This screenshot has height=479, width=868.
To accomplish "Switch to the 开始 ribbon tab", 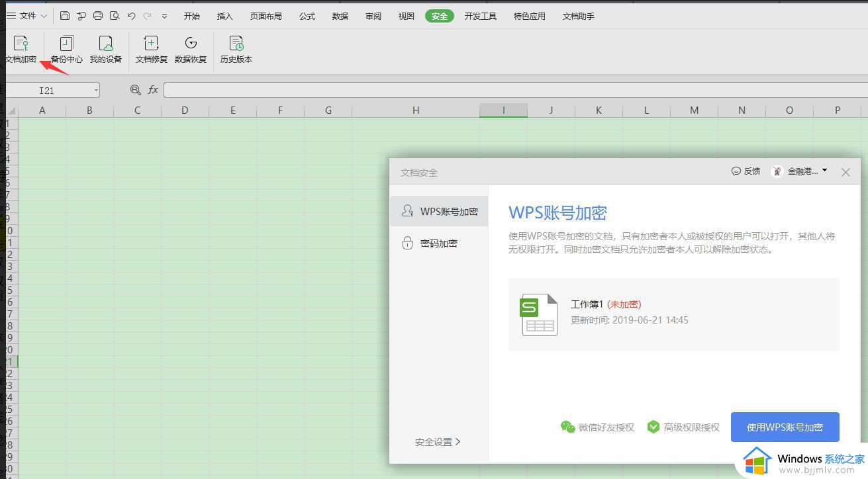I will [x=192, y=16].
